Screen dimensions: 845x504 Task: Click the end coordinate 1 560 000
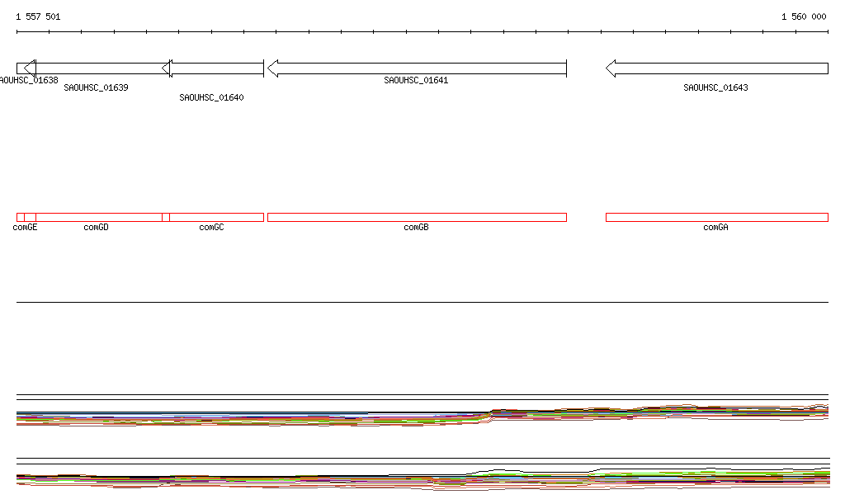click(804, 16)
